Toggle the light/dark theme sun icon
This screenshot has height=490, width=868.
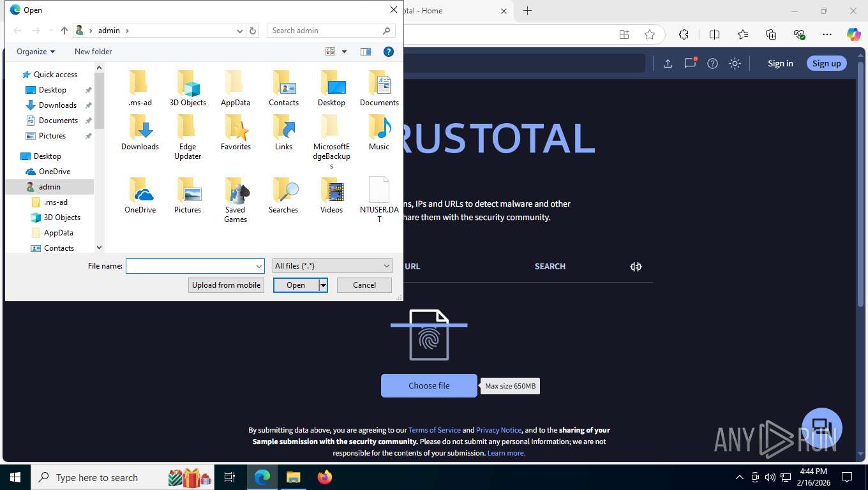tap(735, 63)
